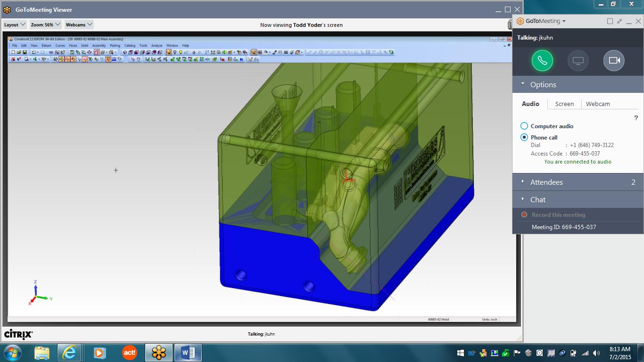Expand the Attendees section
This screenshot has width=644, height=362.
point(522,181)
